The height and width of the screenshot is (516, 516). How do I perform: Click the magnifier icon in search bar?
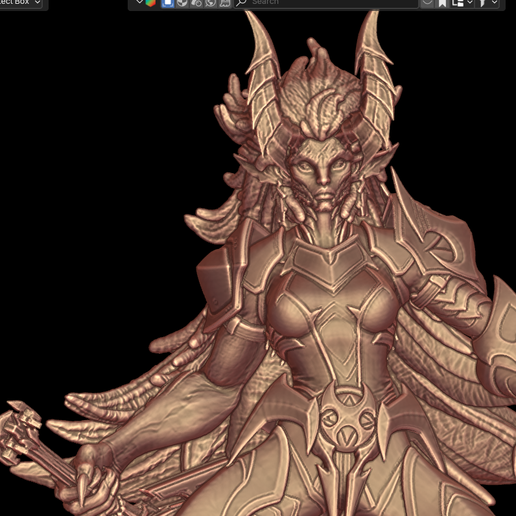[x=241, y=3]
